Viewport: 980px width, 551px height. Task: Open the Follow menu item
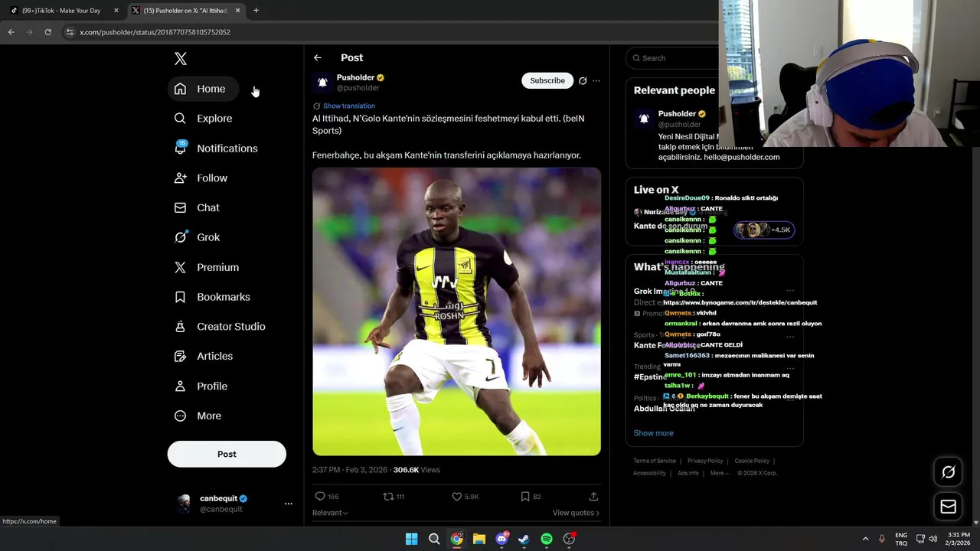click(x=202, y=178)
